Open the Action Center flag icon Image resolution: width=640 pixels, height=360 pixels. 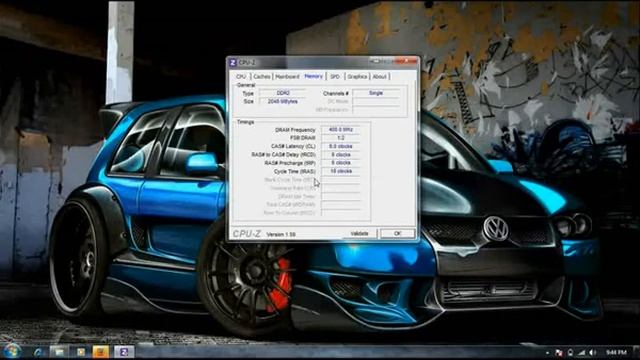pos(559,353)
